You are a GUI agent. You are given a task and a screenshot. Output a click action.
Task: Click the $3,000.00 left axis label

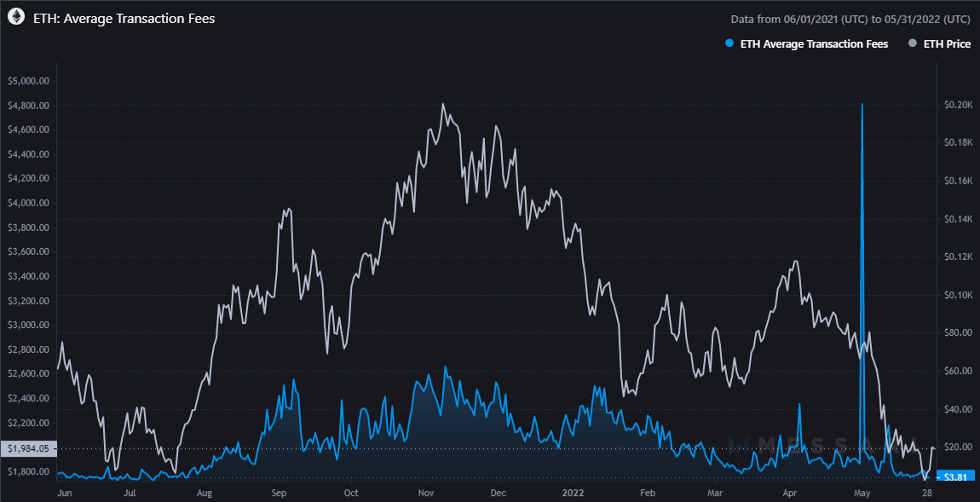click(x=29, y=325)
